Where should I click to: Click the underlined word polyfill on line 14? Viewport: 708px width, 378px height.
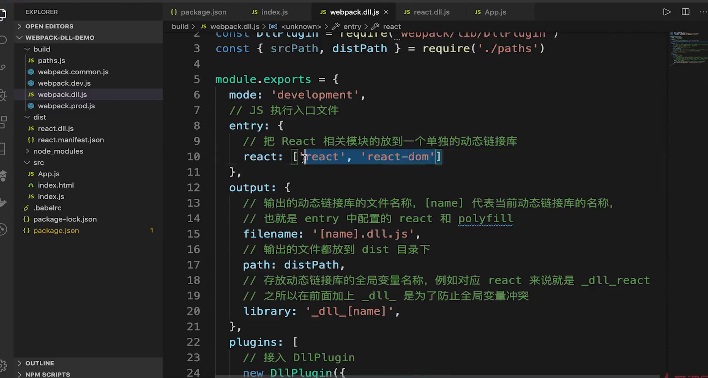tap(485, 219)
